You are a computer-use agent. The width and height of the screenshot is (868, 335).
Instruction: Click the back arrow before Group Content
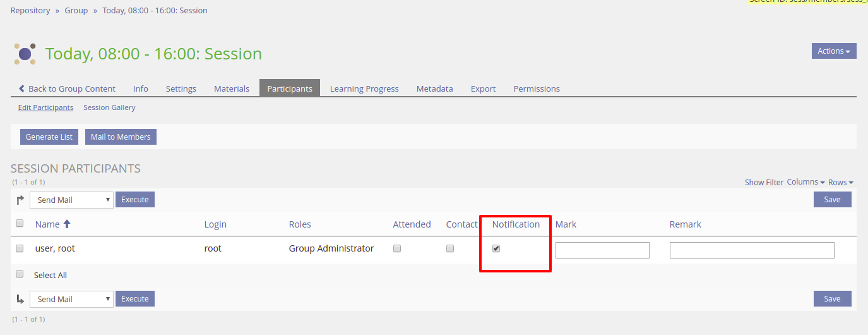pyautogui.click(x=22, y=88)
